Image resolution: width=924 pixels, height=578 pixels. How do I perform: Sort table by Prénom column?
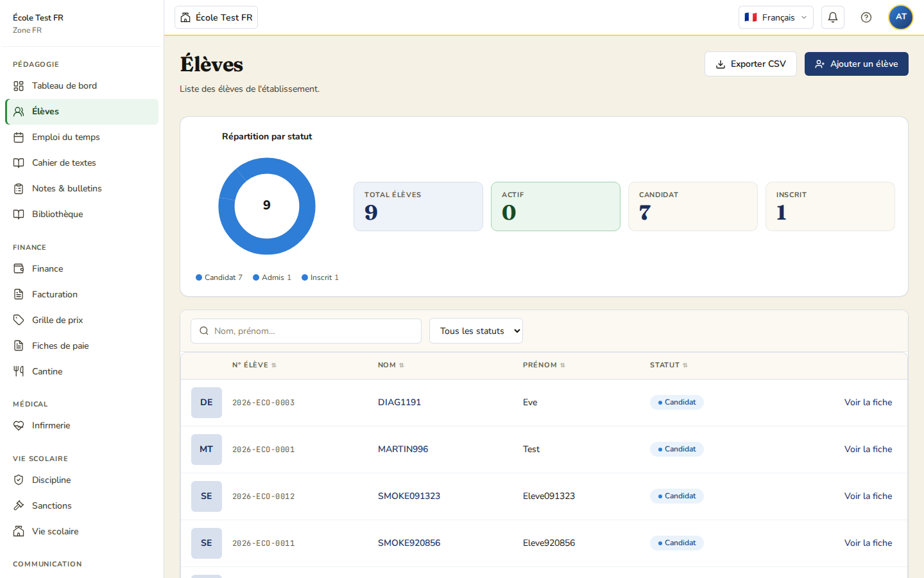click(x=544, y=365)
